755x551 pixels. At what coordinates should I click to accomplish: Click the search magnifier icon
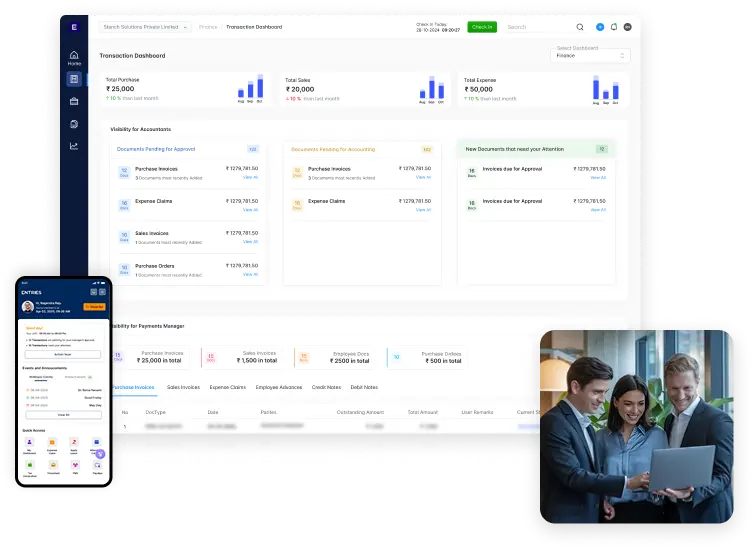(580, 27)
